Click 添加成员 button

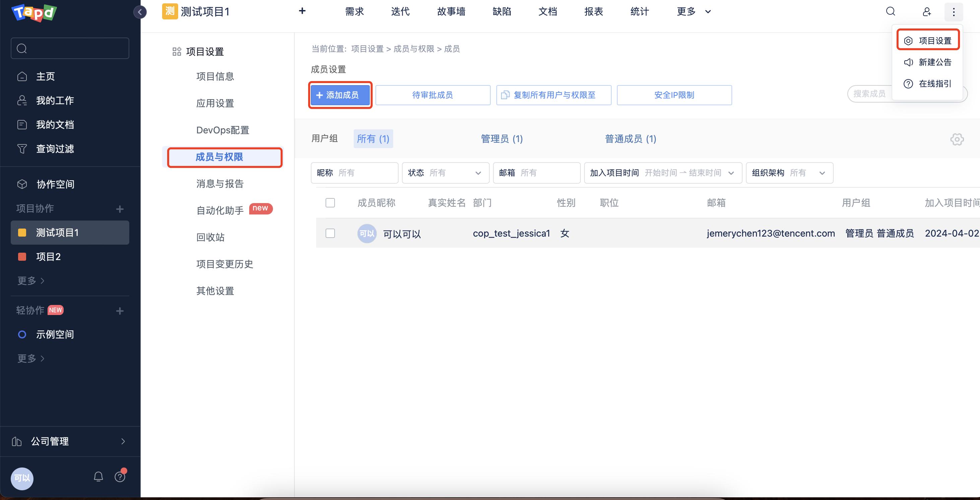point(340,95)
